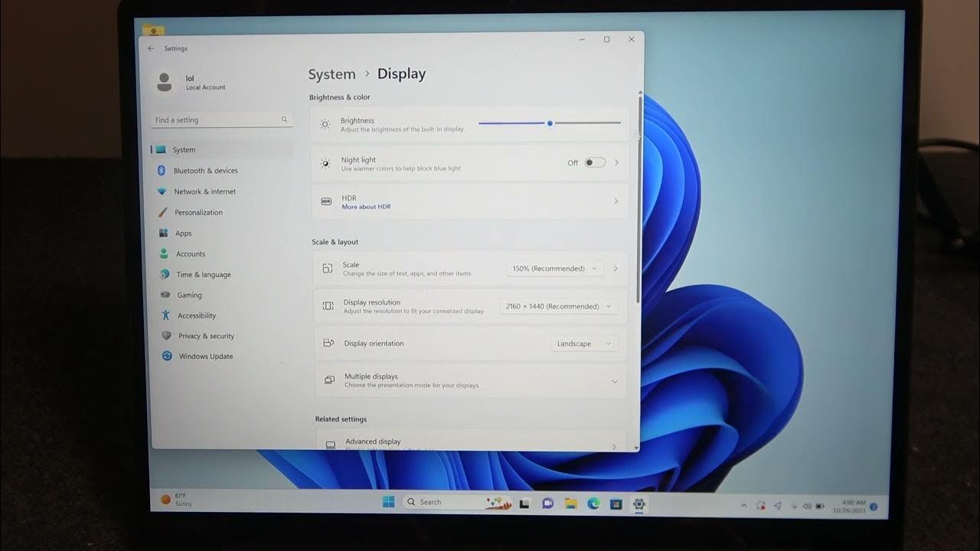Click the Brightness slider handle
This screenshot has height=551, width=980.
pos(550,123)
